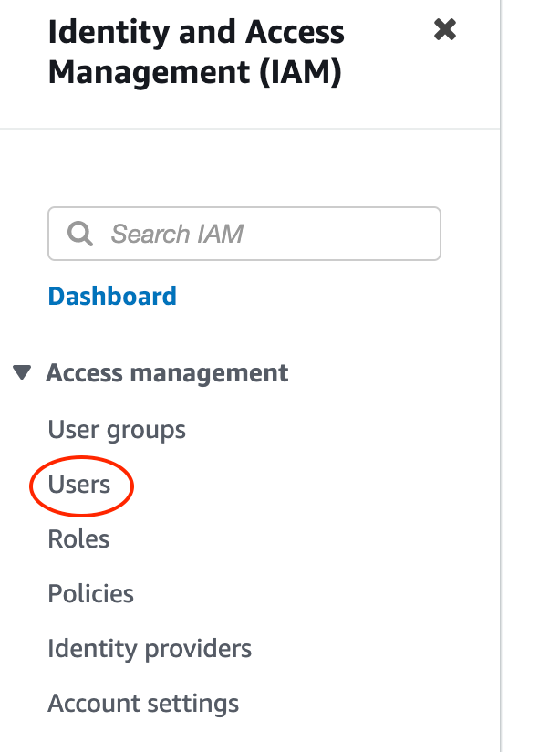
Task: Open Account settings
Action: click(x=143, y=704)
